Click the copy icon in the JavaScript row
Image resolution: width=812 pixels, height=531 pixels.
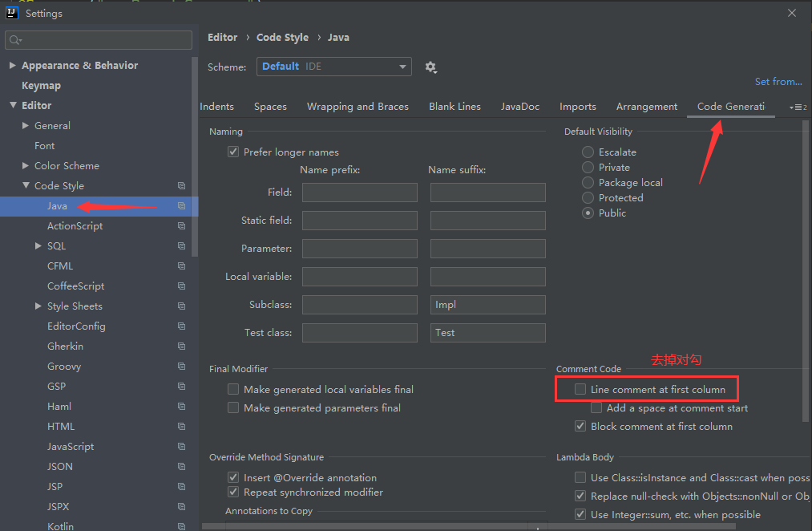pyautogui.click(x=181, y=446)
